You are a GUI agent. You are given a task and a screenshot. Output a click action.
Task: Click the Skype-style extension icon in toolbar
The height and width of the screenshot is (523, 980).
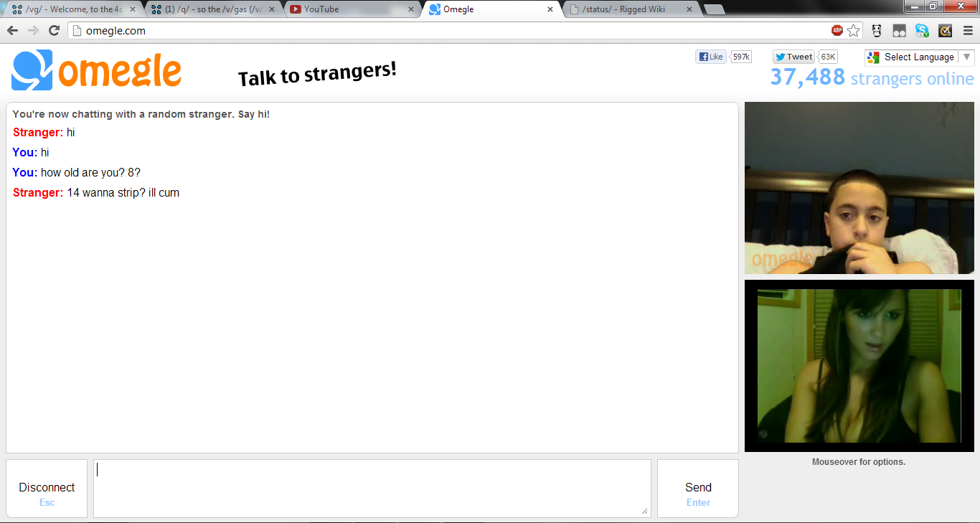pyautogui.click(x=922, y=31)
